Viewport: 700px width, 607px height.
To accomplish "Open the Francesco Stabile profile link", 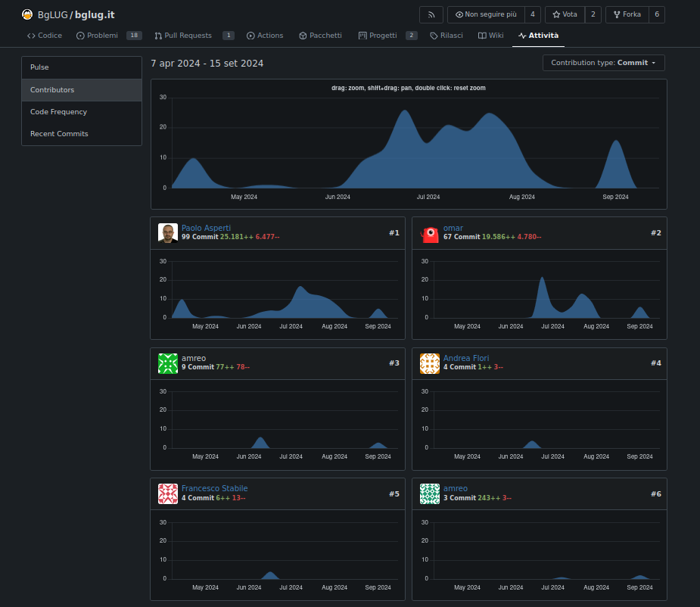I will [215, 489].
